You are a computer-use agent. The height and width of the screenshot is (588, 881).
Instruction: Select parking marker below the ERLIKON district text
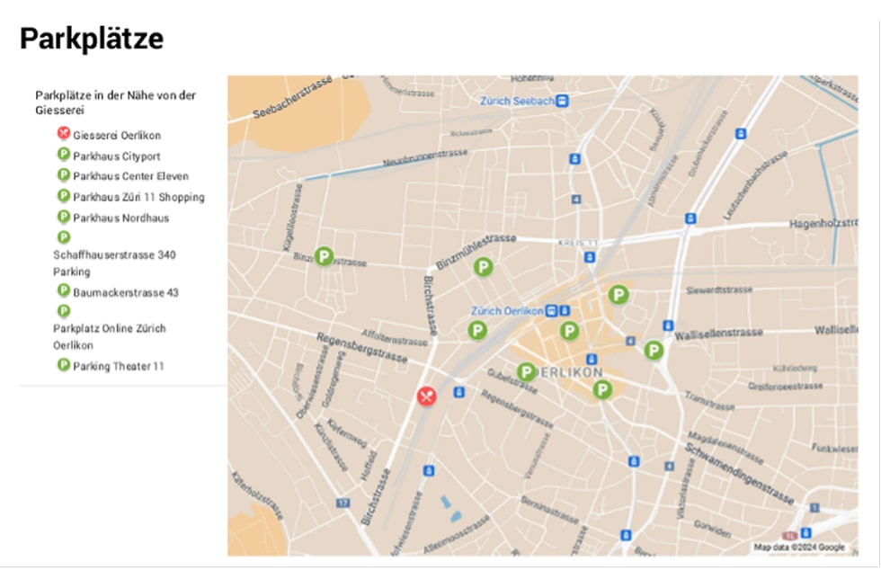tap(601, 389)
